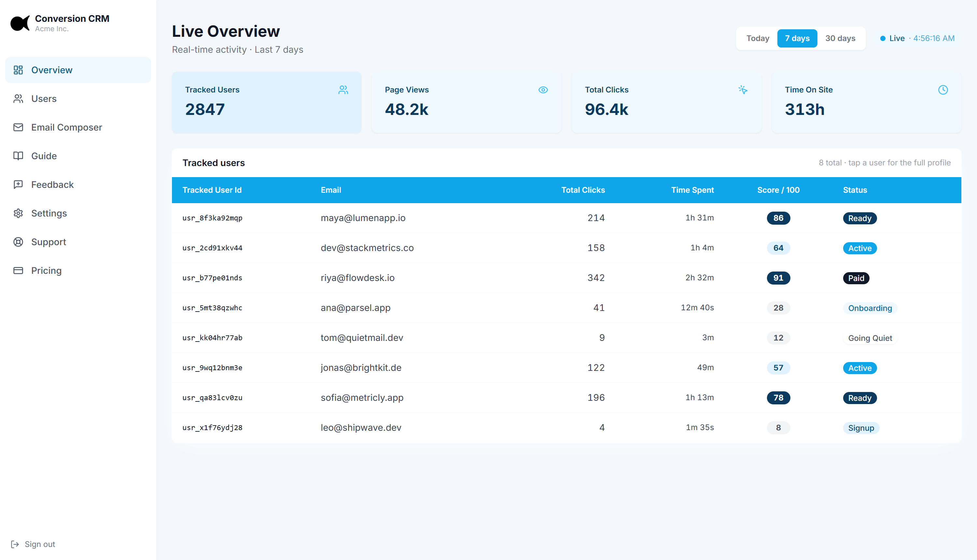Click Active badge in jonas's row

(860, 368)
